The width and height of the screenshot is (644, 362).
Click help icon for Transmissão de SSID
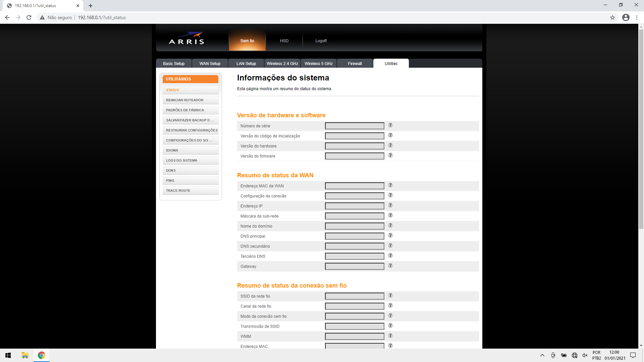click(390, 325)
